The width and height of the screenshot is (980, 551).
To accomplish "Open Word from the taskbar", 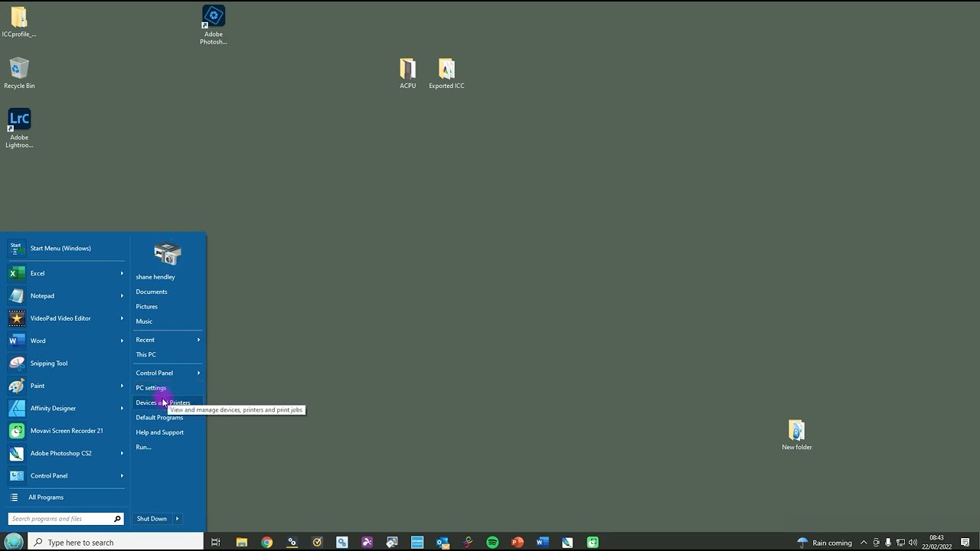I will pos(542,543).
